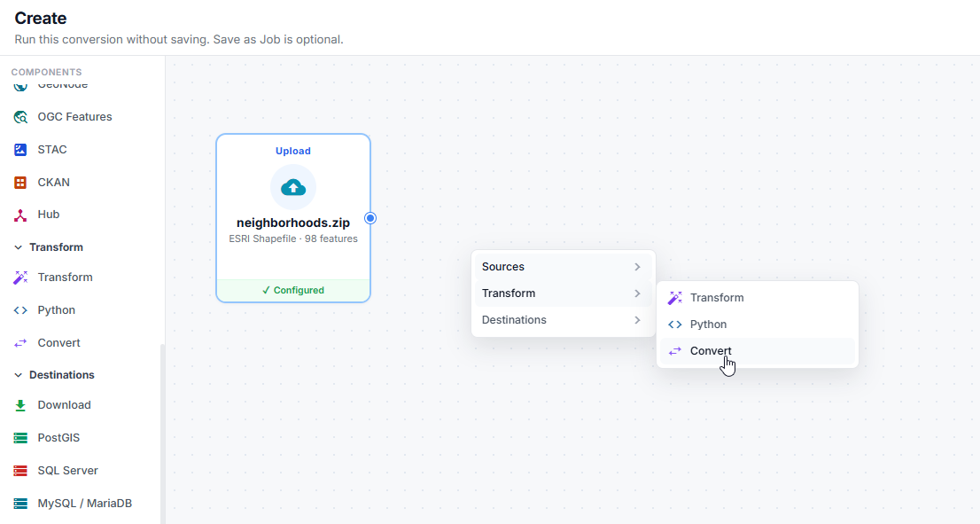Collapse the Transform section in sidebar
The height and width of the screenshot is (524, 980).
click(x=18, y=247)
